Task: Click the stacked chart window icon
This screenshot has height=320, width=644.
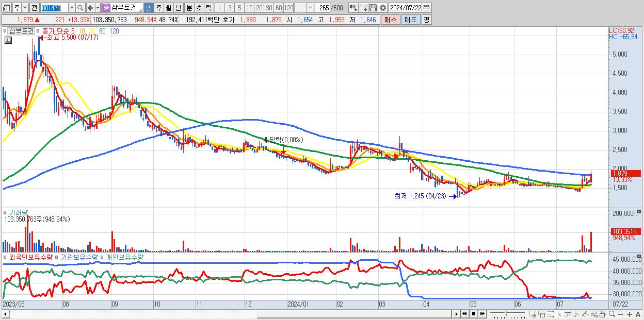Action: coord(603,314)
